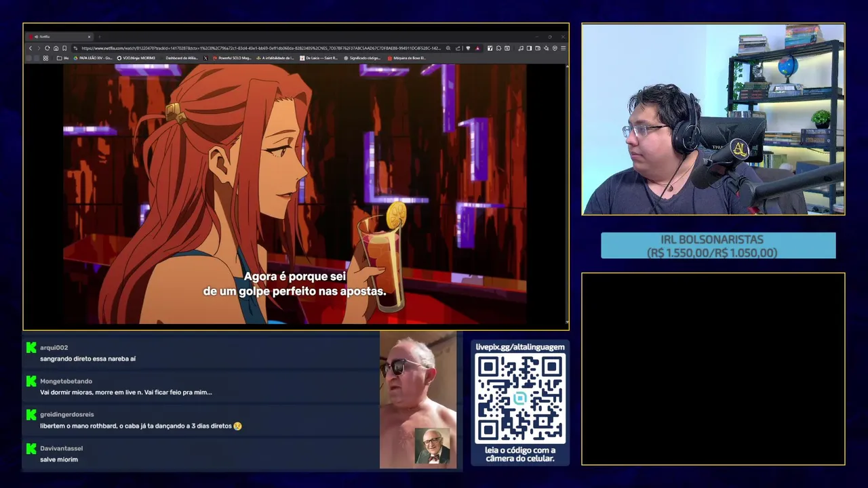Click message starting 'Vai dormir mioras'
This screenshot has height=488, width=868.
tap(125, 392)
